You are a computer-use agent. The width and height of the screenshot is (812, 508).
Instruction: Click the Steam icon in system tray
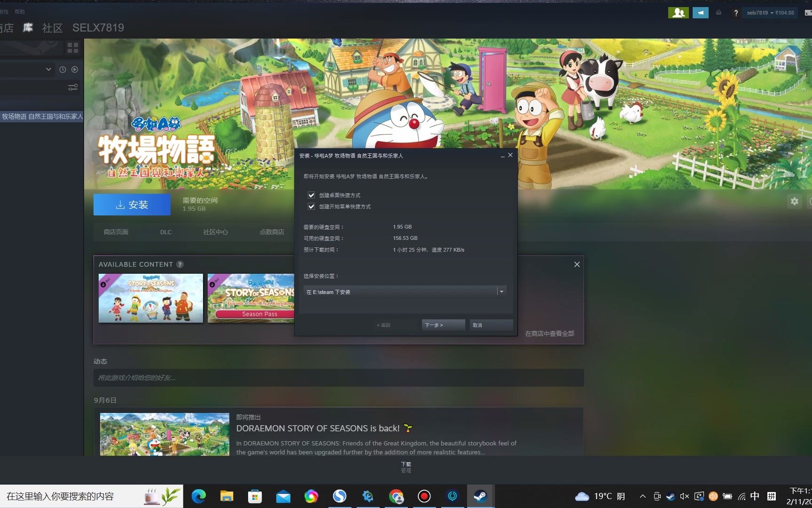pyautogui.click(x=671, y=496)
